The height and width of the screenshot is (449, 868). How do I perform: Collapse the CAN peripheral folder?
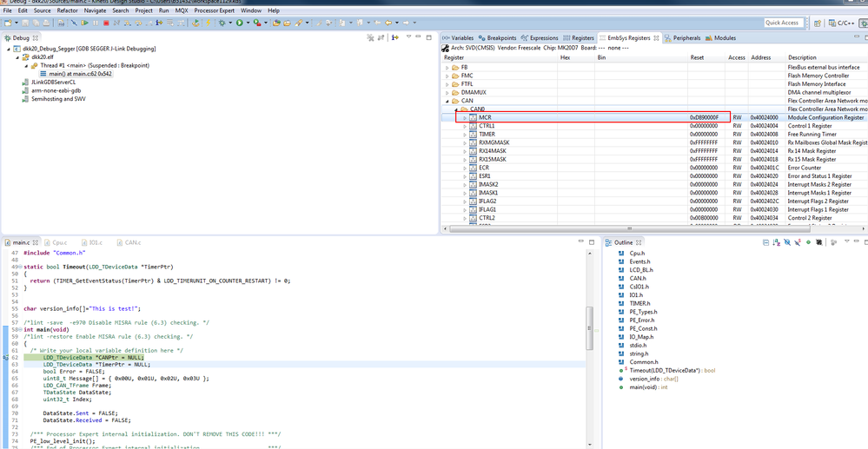tap(447, 101)
